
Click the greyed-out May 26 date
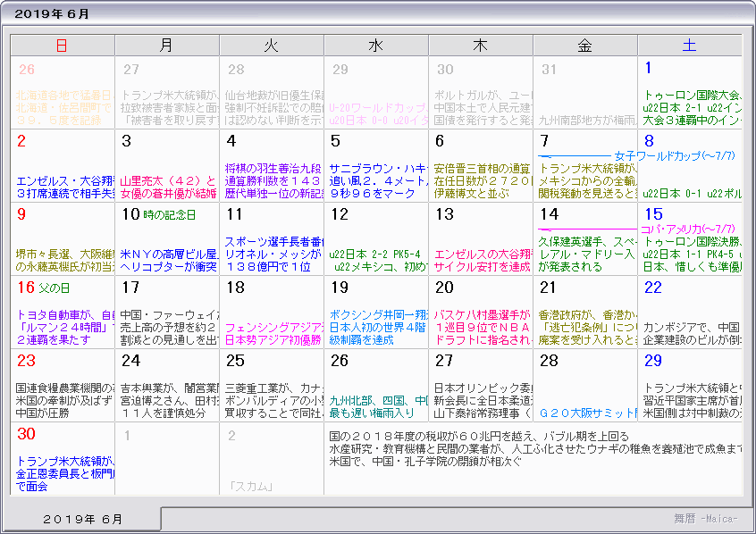27,69
